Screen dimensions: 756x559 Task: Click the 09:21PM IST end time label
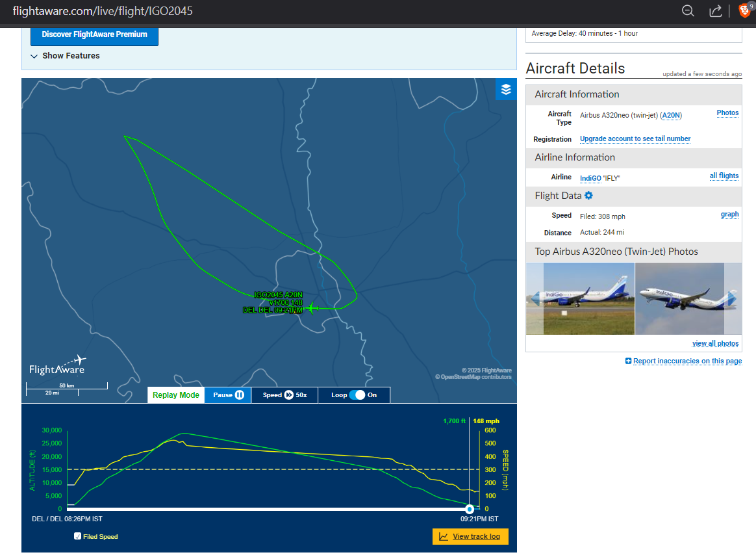(x=479, y=519)
